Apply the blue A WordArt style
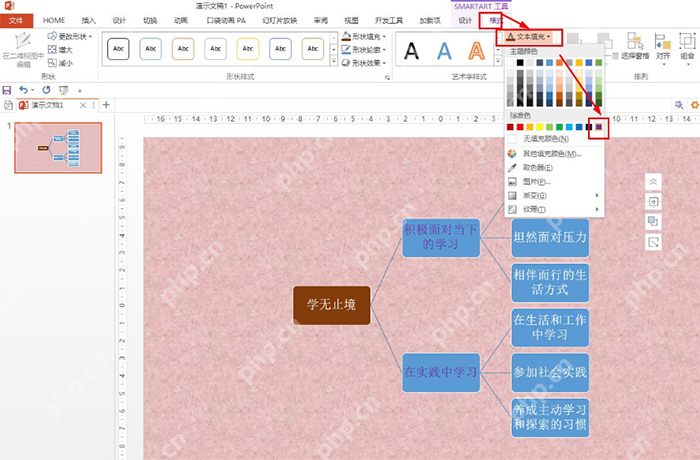The image size is (700, 460). pos(444,50)
